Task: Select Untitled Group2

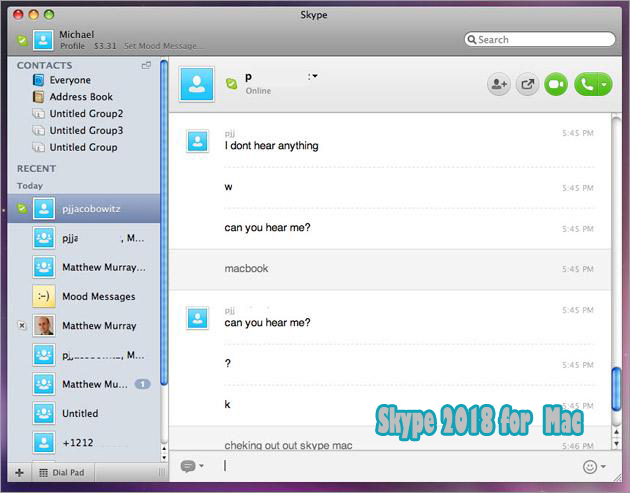Action: click(86, 114)
